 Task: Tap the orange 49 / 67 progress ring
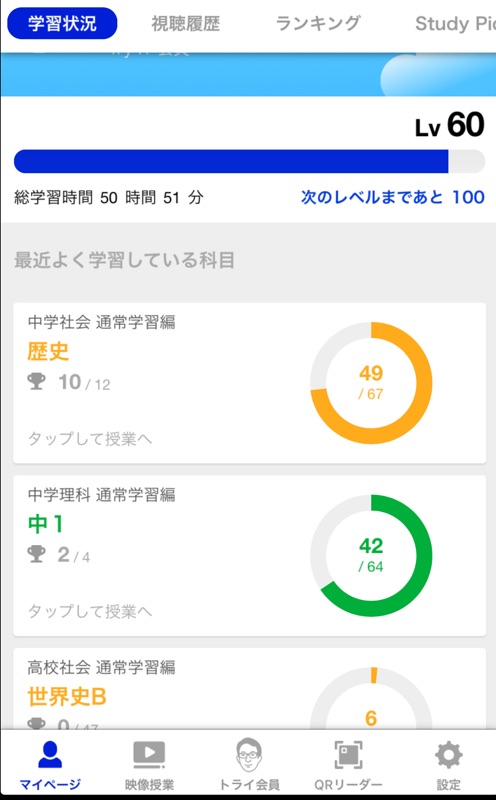point(371,383)
